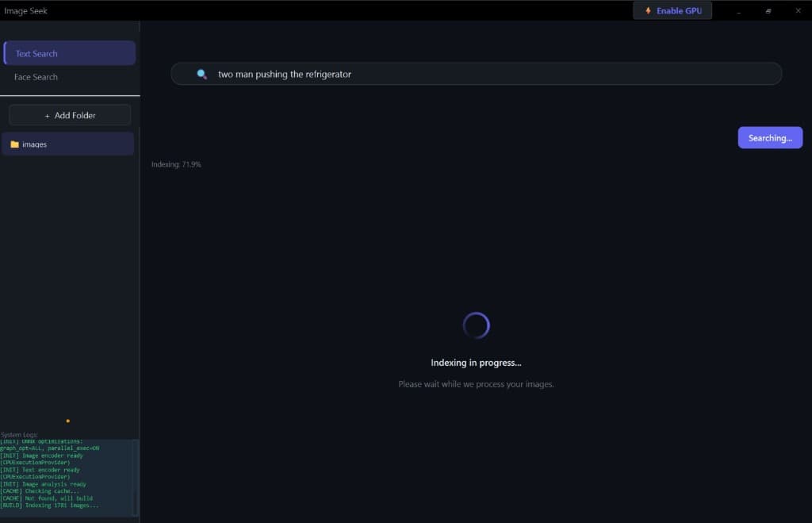
Task: Click the Indexing 71.9% progress indicator
Action: pos(176,163)
